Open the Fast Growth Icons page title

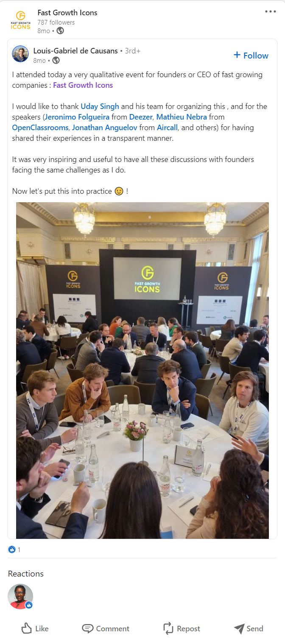click(x=67, y=13)
